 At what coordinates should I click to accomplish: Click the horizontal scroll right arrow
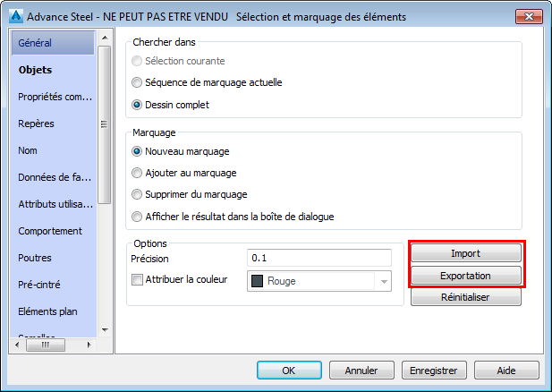click(x=89, y=345)
